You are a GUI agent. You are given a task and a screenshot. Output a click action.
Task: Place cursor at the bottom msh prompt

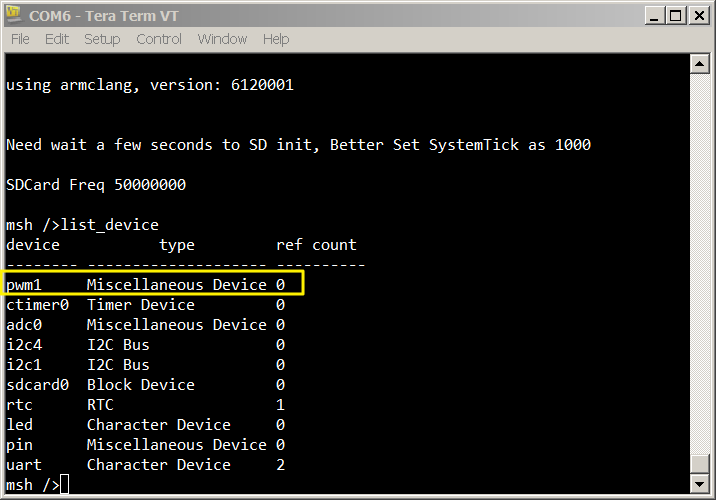point(64,485)
